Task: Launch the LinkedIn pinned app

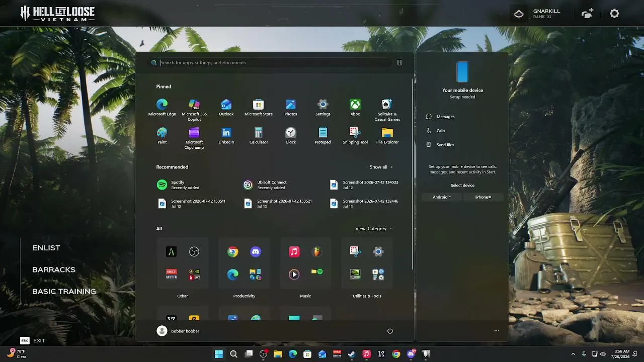Action: point(226,136)
